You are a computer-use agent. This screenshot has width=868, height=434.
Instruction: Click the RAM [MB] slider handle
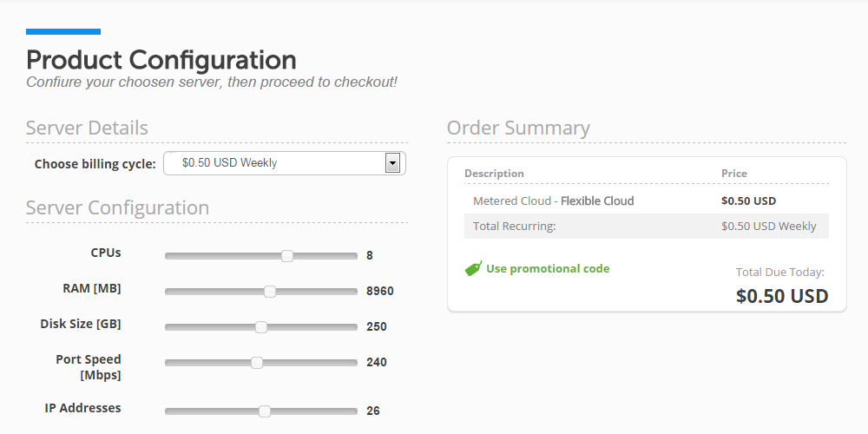[270, 292]
